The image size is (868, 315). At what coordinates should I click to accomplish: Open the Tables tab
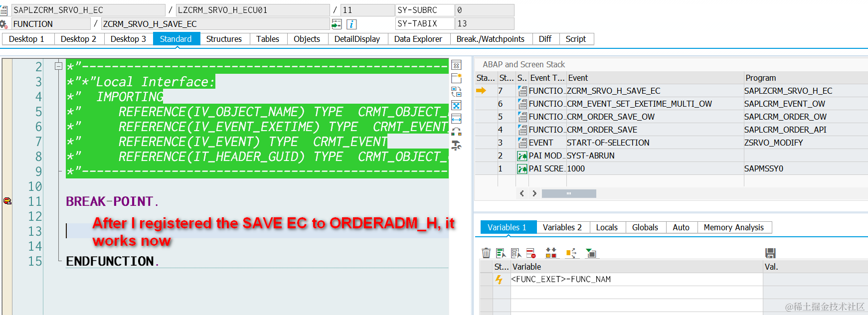[268, 39]
